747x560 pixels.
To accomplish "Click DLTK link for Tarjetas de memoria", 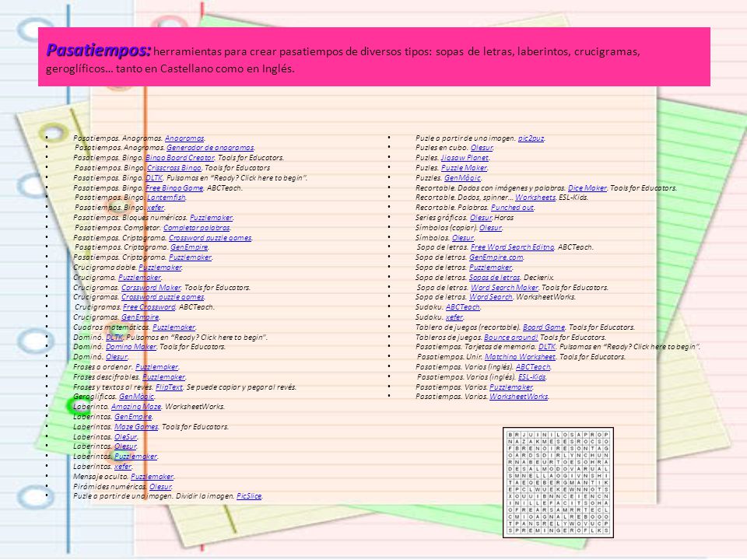I will tap(547, 347).
